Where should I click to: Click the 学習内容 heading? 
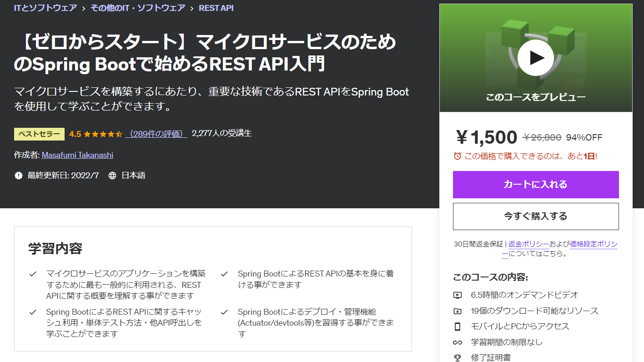pyautogui.click(x=55, y=248)
